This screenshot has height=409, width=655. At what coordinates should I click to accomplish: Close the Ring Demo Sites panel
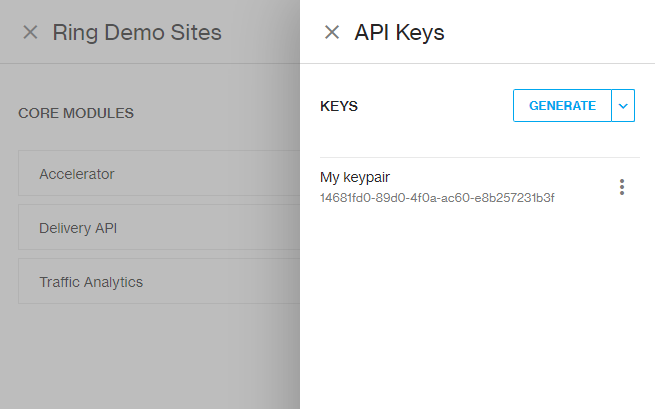tap(30, 32)
